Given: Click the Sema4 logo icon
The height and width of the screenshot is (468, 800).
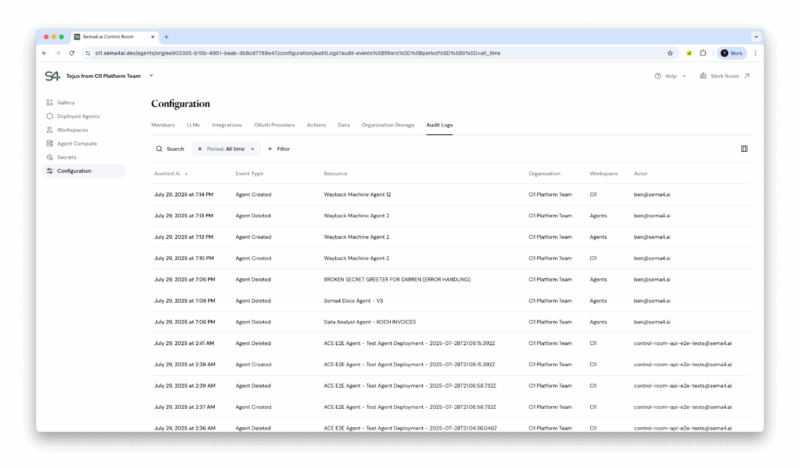Looking at the screenshot, I should click(x=52, y=76).
